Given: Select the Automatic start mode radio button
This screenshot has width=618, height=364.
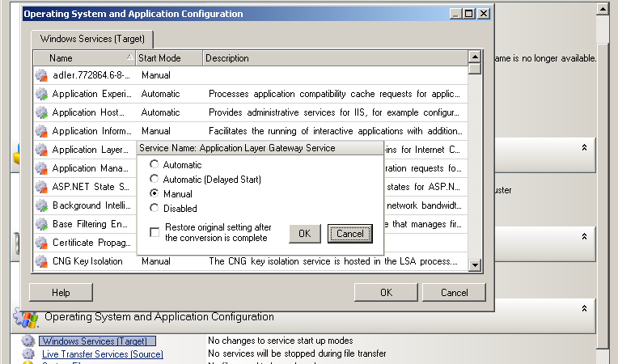Looking at the screenshot, I should [155, 165].
